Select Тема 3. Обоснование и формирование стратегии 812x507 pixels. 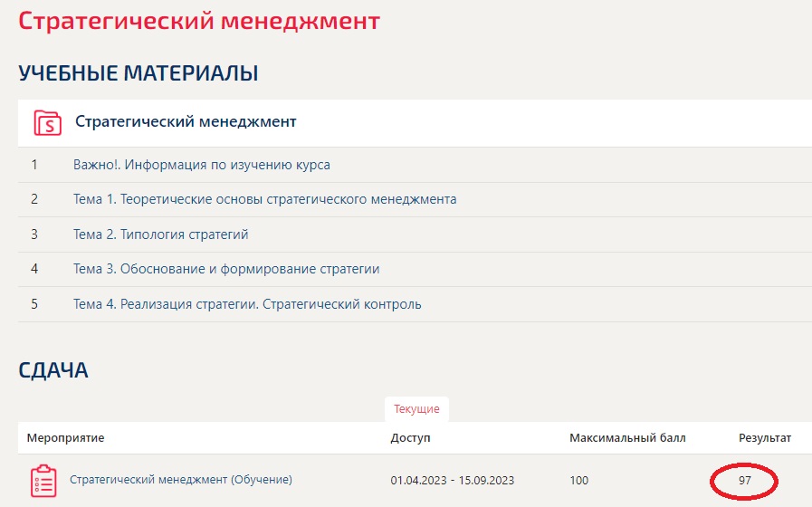pyautogui.click(x=226, y=269)
